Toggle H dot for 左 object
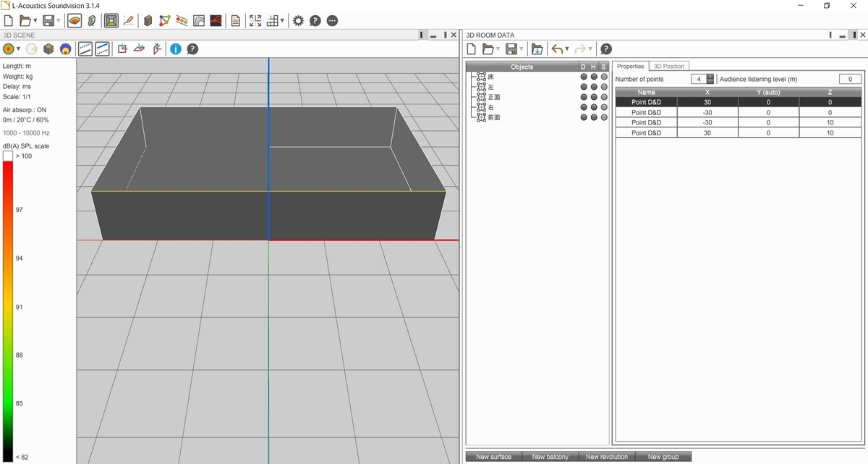868x464 pixels. (594, 87)
